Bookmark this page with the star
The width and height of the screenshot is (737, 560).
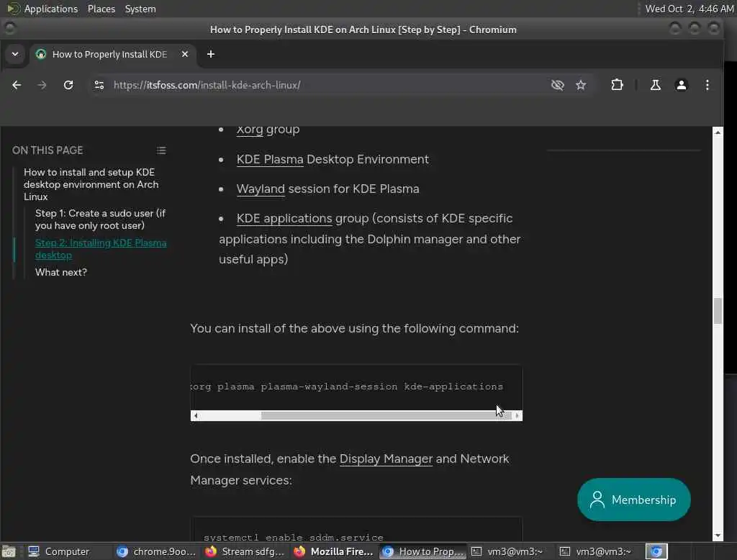pyautogui.click(x=581, y=85)
